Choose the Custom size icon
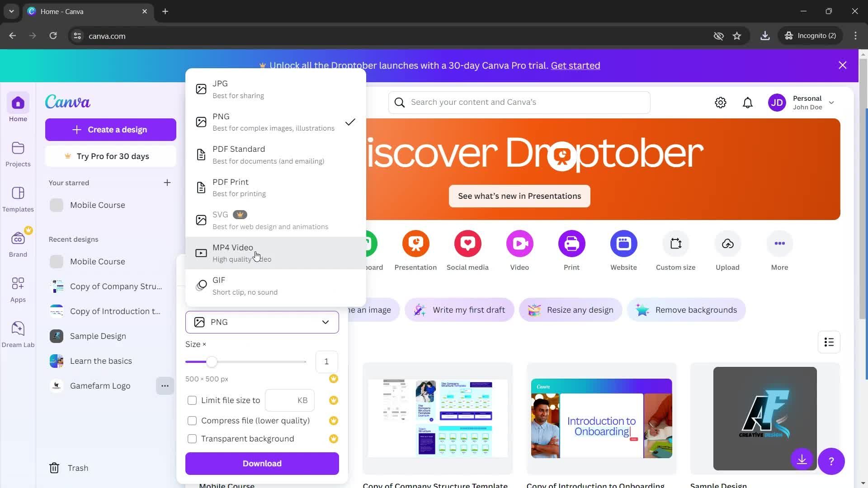The height and width of the screenshot is (488, 868). pos(676,244)
